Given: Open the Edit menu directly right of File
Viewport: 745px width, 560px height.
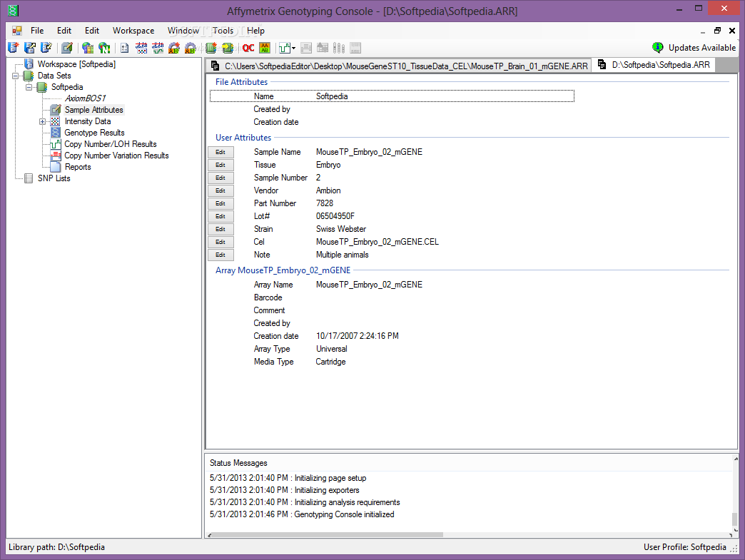Looking at the screenshot, I should pyautogui.click(x=64, y=31).
